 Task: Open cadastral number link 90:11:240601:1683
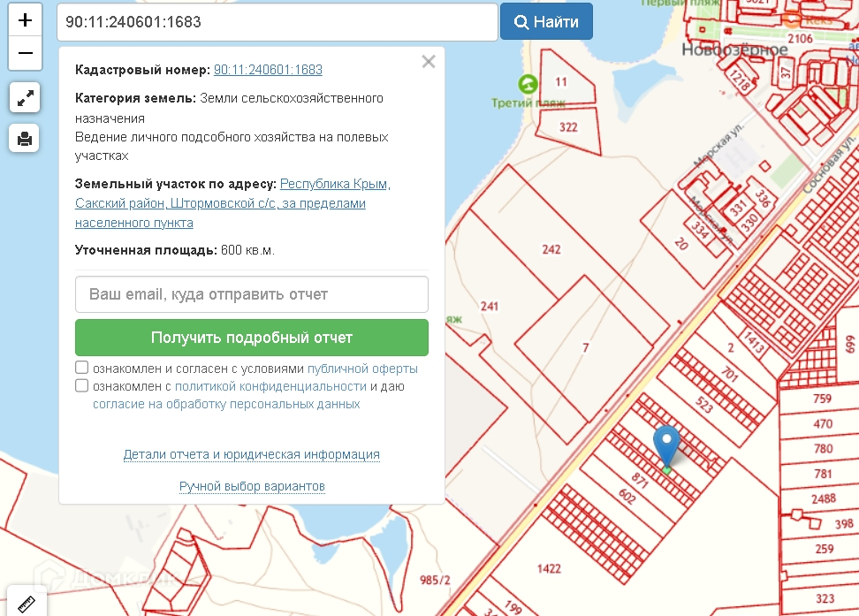click(x=268, y=70)
